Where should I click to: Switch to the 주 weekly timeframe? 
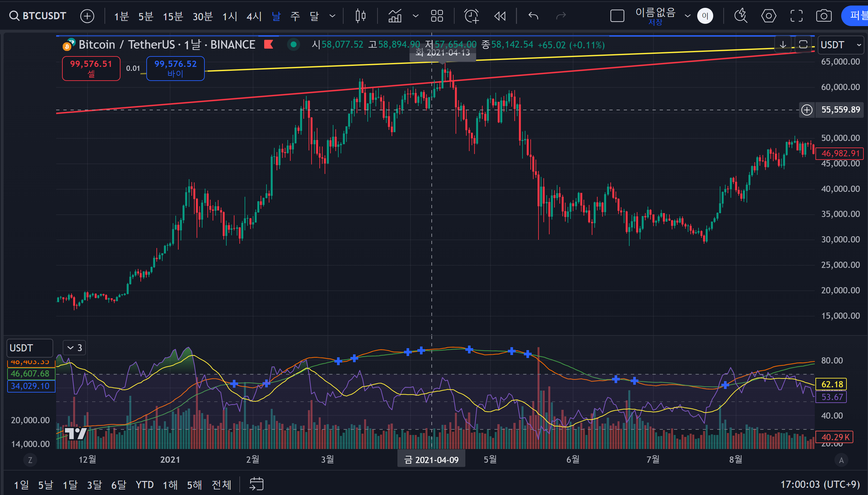(x=295, y=16)
